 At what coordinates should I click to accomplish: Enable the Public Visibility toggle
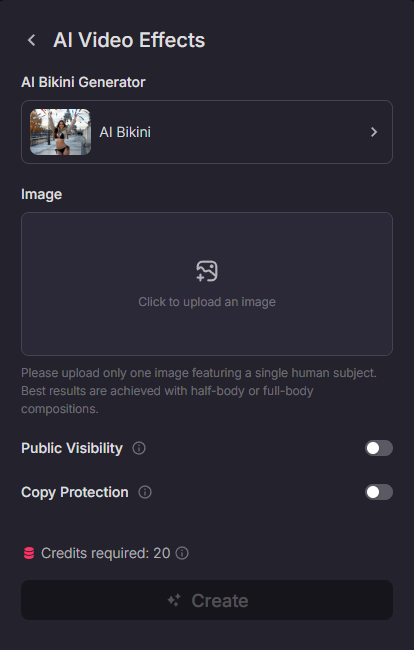(379, 448)
